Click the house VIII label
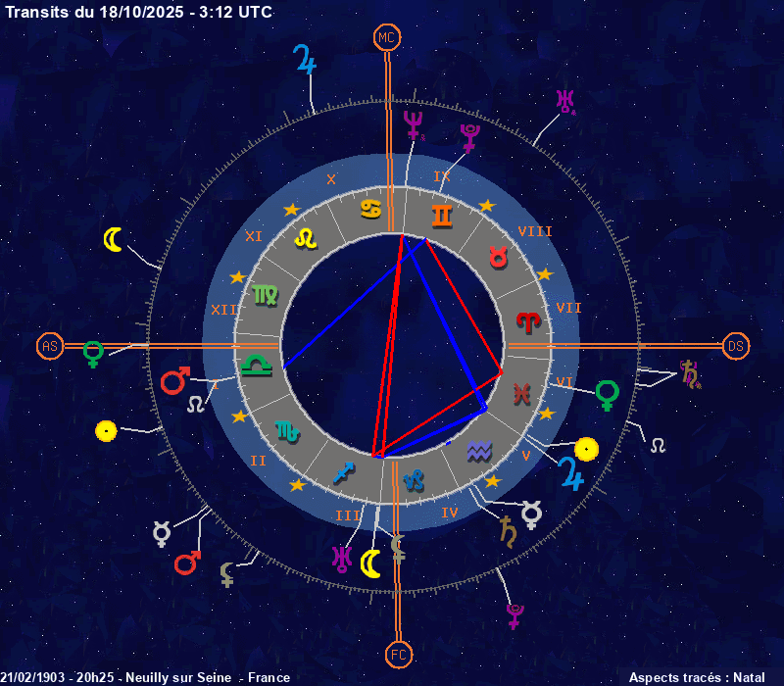 click(535, 232)
